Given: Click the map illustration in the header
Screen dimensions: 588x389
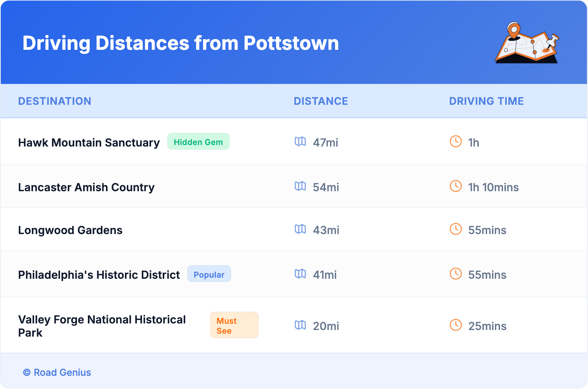Looking at the screenshot, I should [x=527, y=43].
